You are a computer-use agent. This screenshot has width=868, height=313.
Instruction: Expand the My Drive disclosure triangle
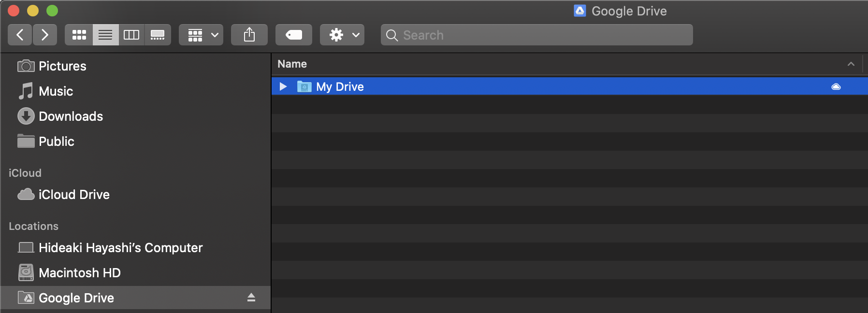click(283, 86)
